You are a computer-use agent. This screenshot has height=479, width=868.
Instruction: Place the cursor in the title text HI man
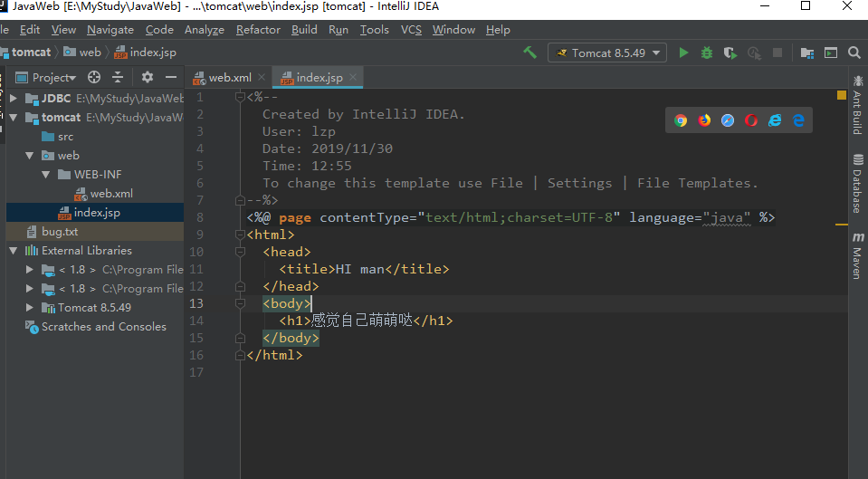click(x=360, y=269)
